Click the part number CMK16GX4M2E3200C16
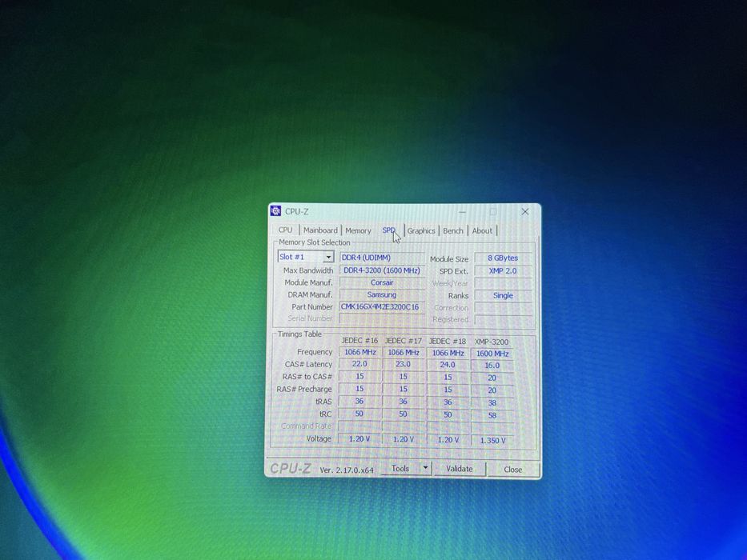747x560 pixels. click(x=382, y=307)
